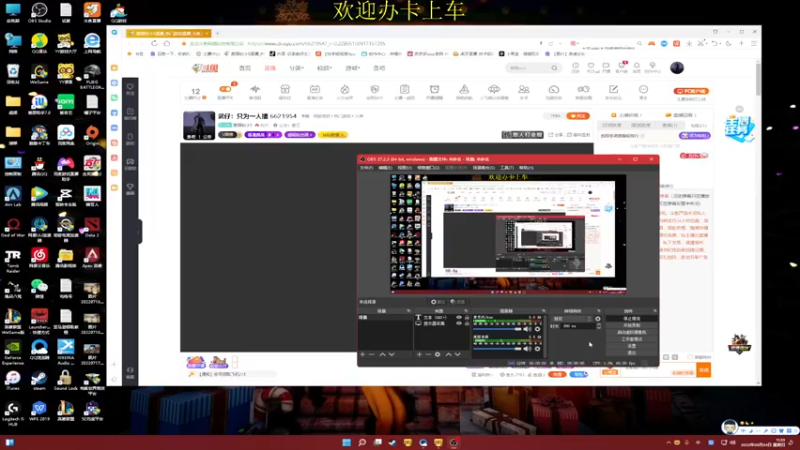Lock the display capture source in OBS
This screenshot has height=450, width=800.
tap(467, 323)
